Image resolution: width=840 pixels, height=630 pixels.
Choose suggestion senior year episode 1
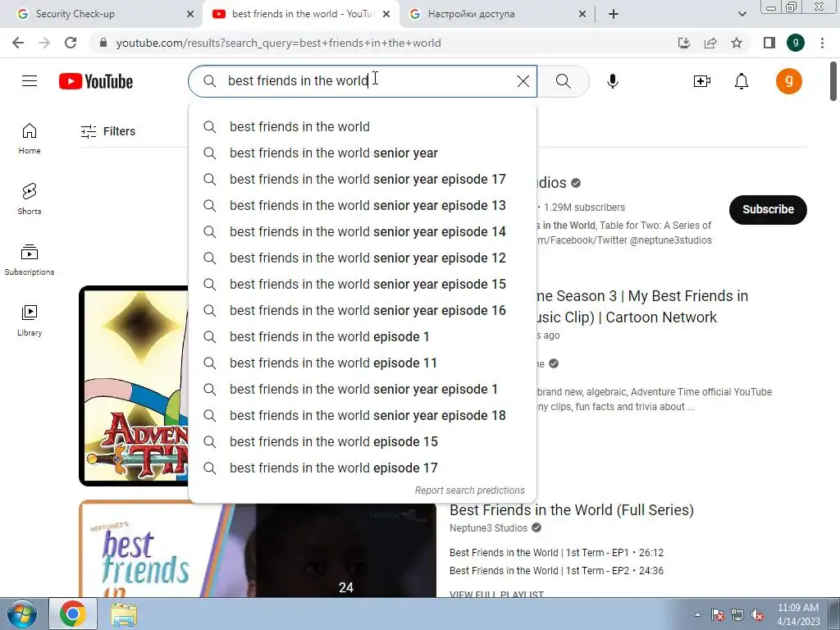coord(363,389)
